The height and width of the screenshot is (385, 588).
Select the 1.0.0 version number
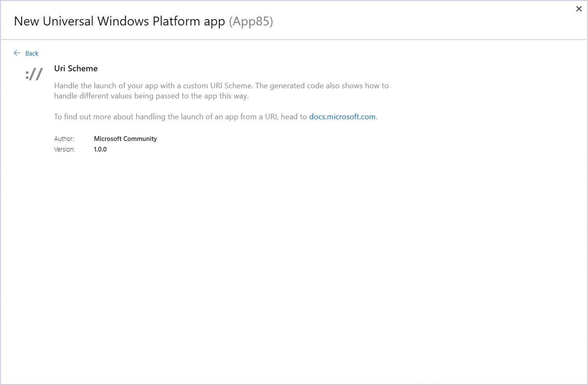100,149
